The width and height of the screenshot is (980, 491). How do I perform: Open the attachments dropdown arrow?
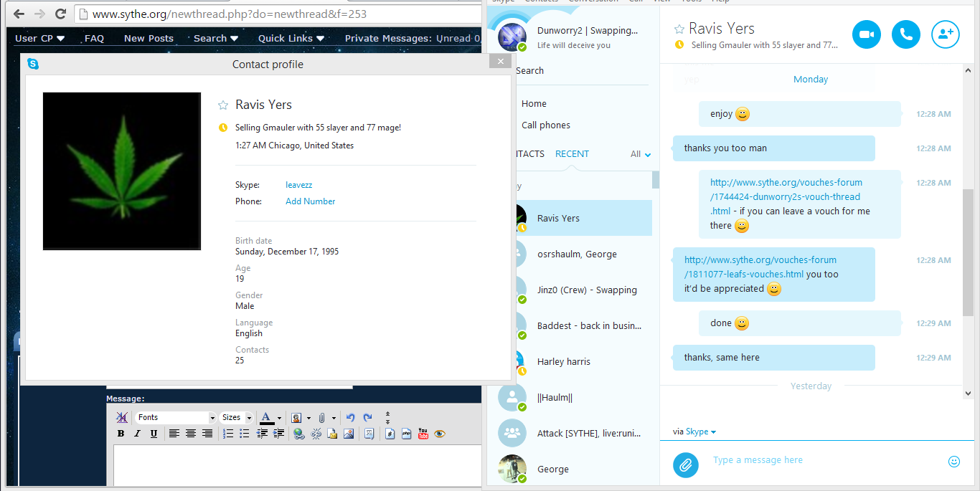click(334, 418)
